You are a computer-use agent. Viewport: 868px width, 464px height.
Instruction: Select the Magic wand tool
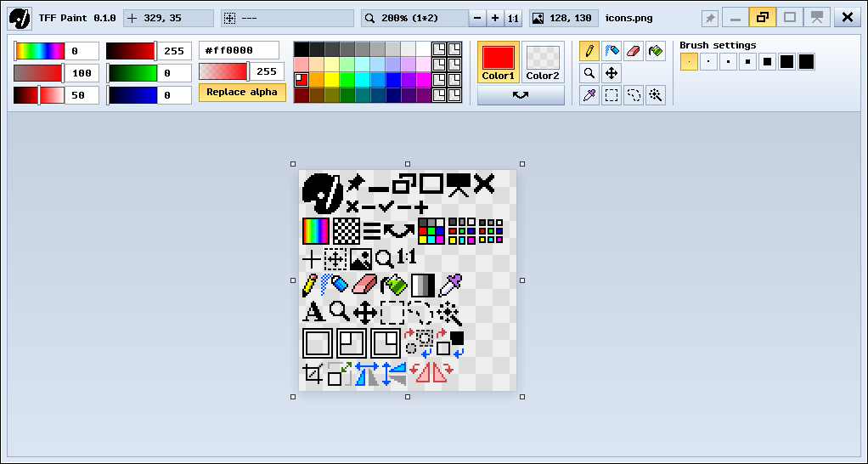[655, 95]
